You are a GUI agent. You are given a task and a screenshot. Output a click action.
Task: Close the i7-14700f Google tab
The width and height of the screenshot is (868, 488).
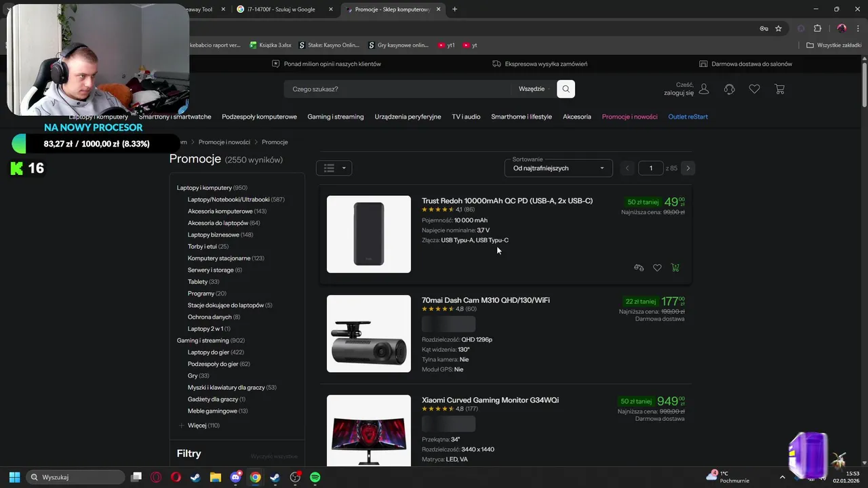pos(331,9)
